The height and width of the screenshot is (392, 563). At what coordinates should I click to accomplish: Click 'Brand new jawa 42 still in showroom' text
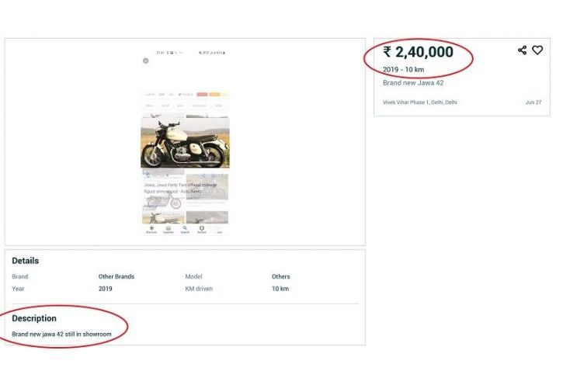click(x=62, y=335)
